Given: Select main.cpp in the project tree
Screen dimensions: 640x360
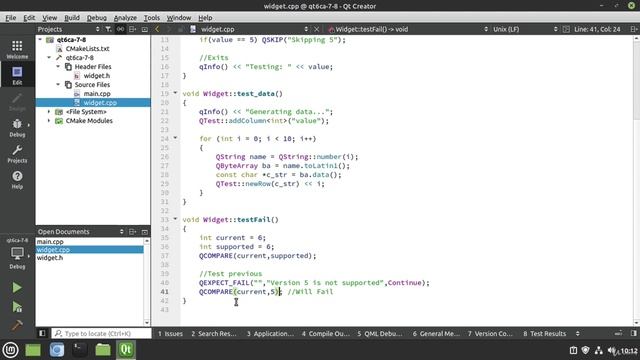Looking at the screenshot, I should pos(97,93).
